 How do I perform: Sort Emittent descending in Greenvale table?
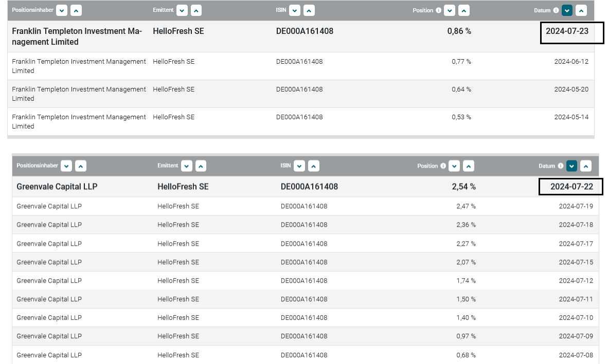187,166
